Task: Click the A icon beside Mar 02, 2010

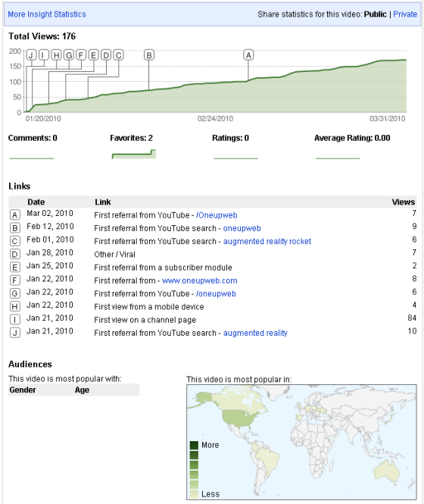Action: click(15, 214)
